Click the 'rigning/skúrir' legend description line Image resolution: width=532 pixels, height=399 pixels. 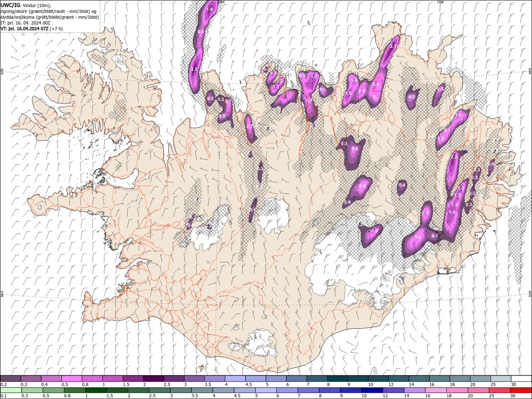pos(49,11)
